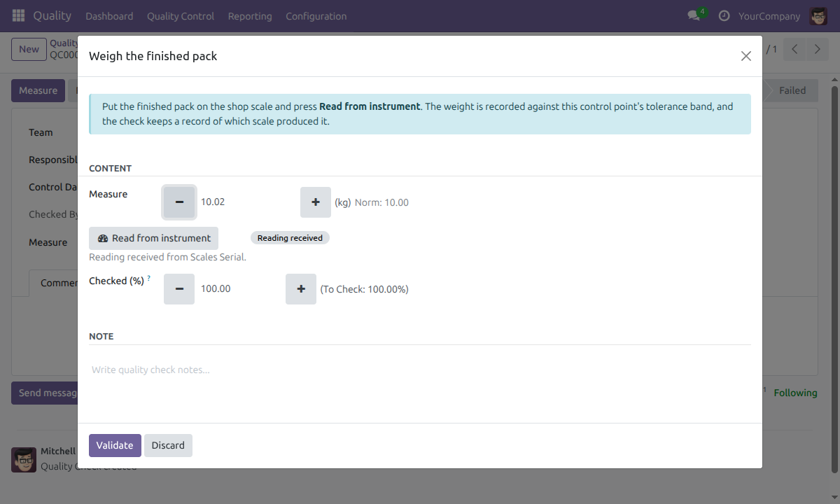This screenshot has height=504, width=840.
Task: Click the Measure value field
Action: [247, 202]
